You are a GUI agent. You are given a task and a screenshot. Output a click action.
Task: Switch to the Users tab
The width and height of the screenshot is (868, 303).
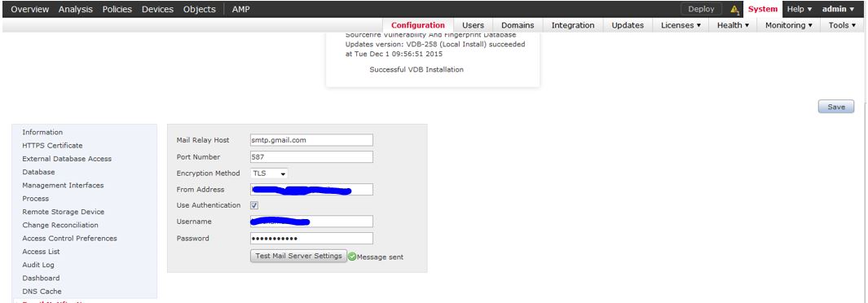pyautogui.click(x=473, y=25)
